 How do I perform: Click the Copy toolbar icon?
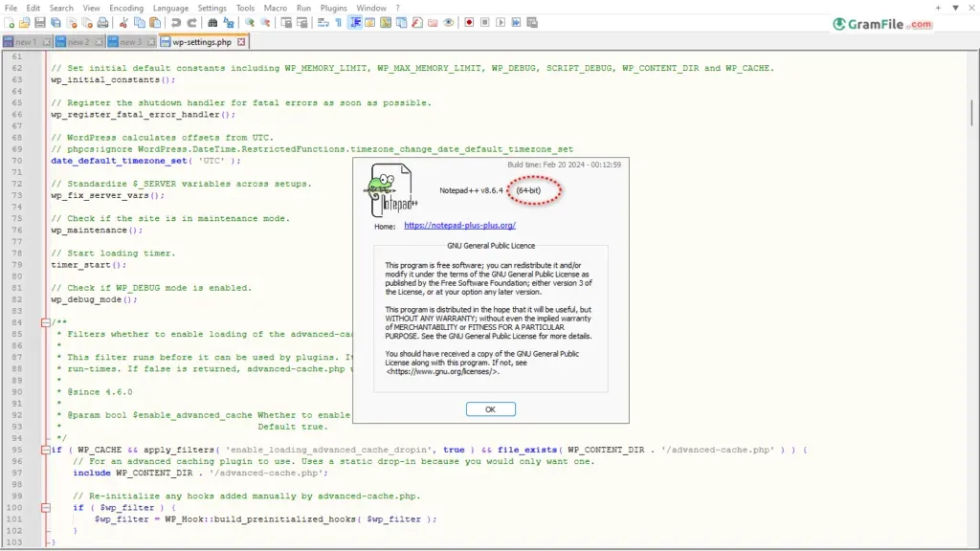tap(140, 23)
